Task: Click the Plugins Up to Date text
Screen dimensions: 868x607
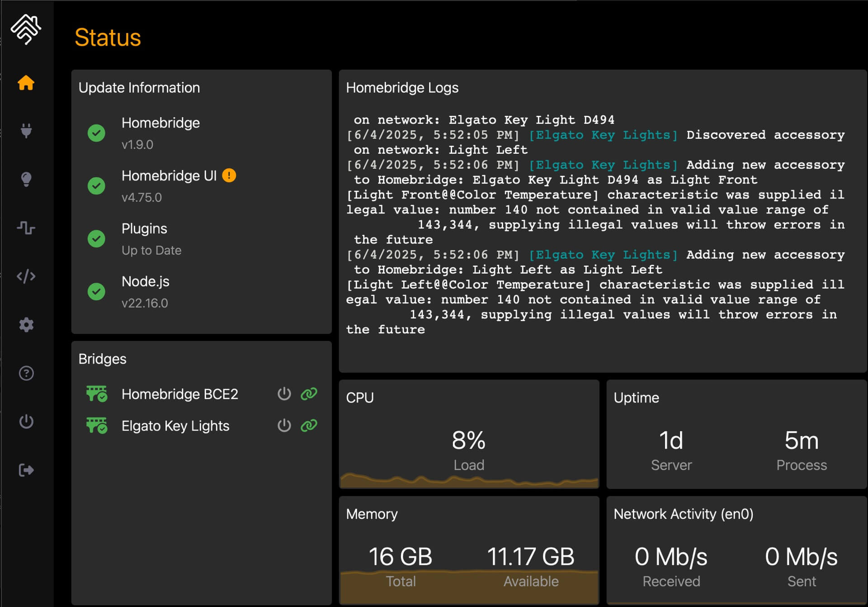Action: (151, 251)
